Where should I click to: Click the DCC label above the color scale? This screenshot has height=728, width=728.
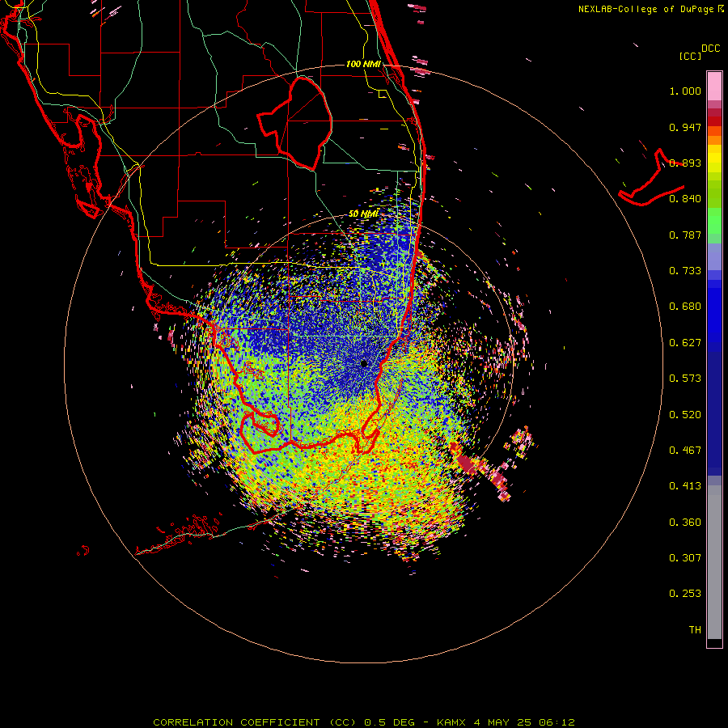(x=710, y=49)
